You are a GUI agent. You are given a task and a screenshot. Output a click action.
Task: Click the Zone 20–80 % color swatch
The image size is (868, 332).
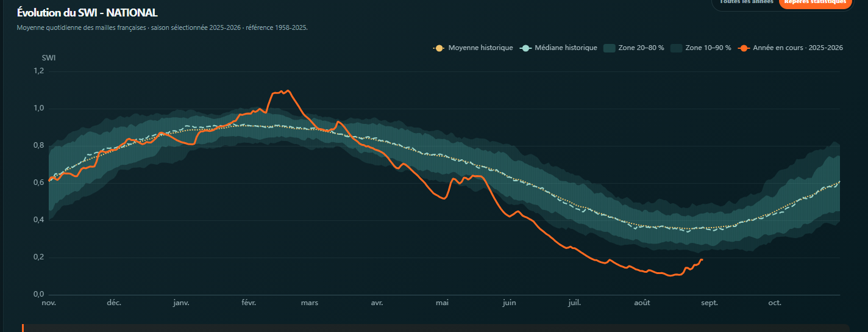tap(609, 48)
